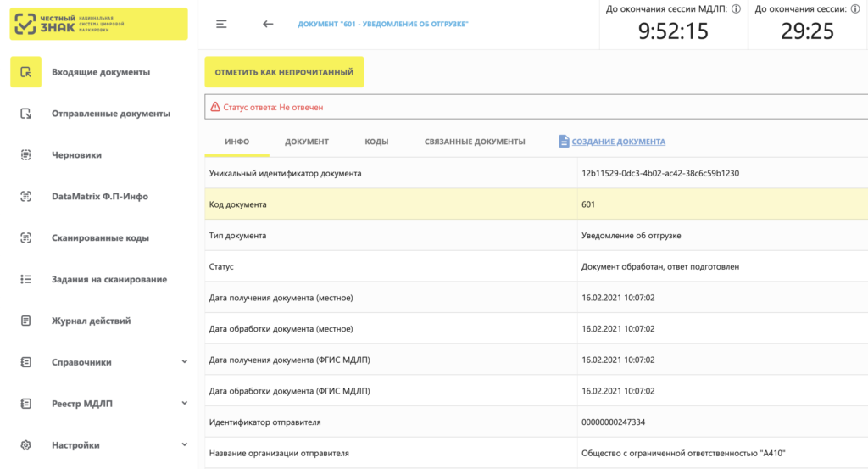Click the Задания на сканирование list icon

coord(25,279)
